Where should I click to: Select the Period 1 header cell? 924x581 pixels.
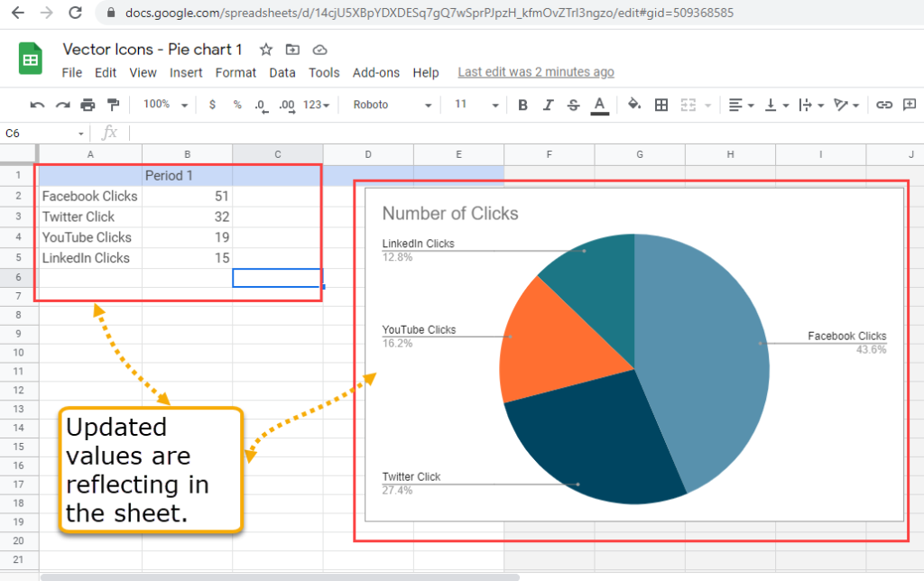(188, 176)
